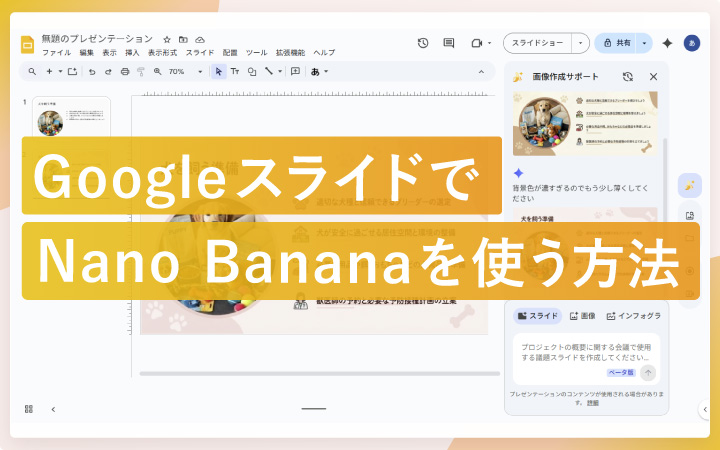Open the スライドショー dropdown arrow
This screenshot has height=450, width=720.
coord(580,43)
